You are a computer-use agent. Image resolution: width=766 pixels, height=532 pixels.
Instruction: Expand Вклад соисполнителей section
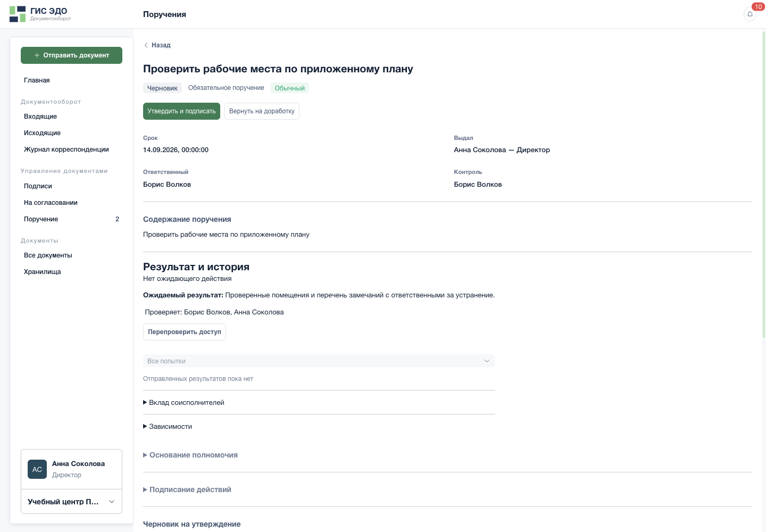point(184,403)
